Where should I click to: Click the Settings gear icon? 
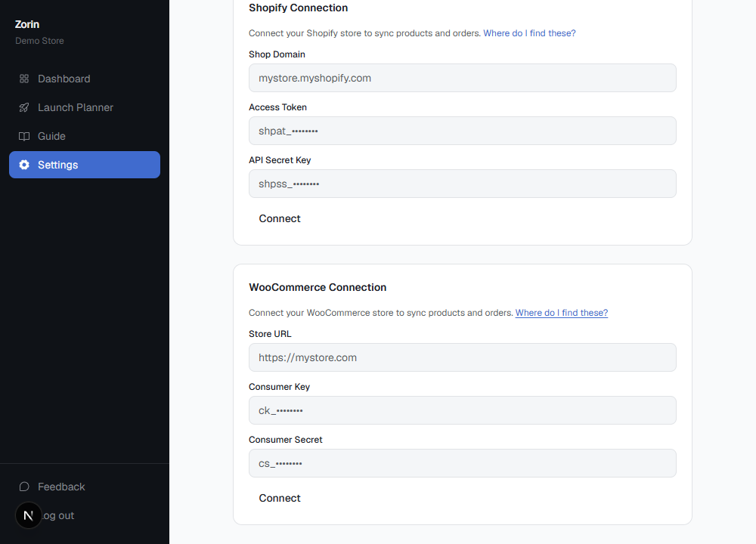coord(24,165)
